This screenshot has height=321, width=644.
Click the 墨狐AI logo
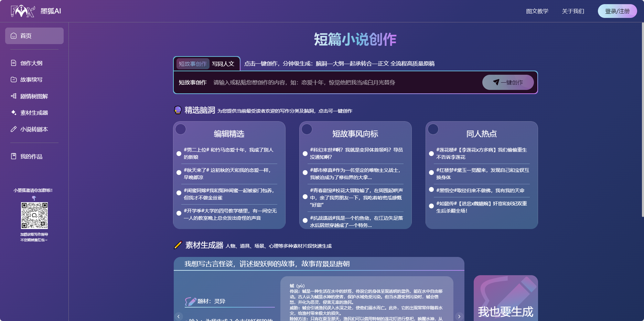[36, 11]
